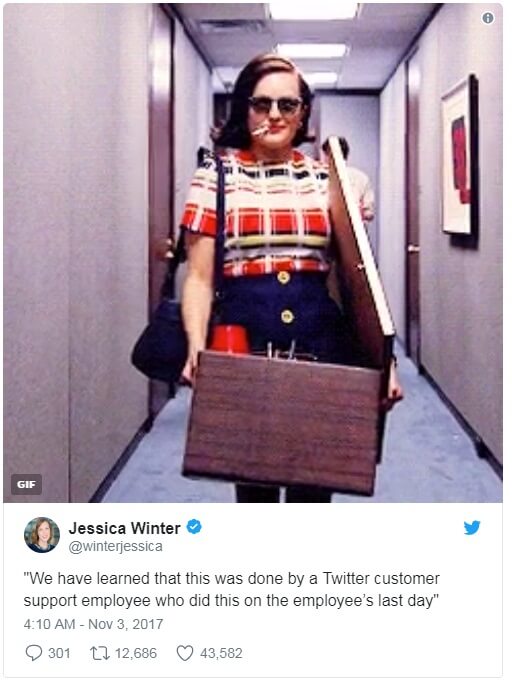Open Jessica Winter's profile avatar
This screenshot has height=685, width=512.
pyautogui.click(x=42, y=535)
